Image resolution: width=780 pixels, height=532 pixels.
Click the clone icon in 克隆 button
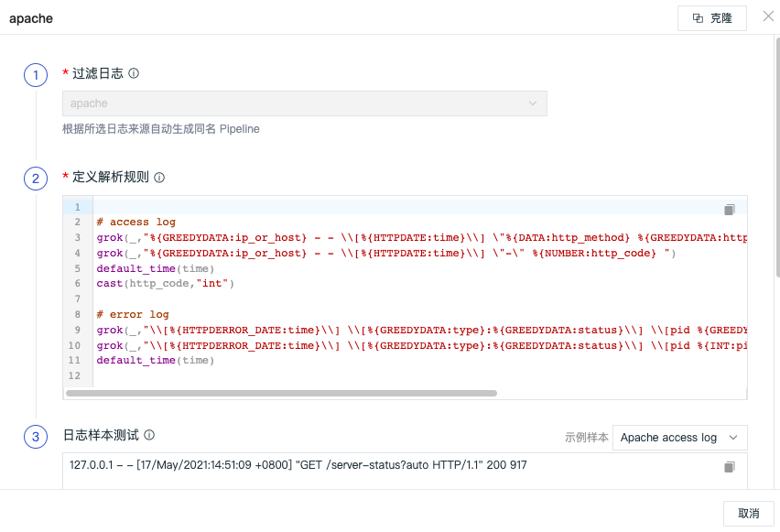pos(698,18)
